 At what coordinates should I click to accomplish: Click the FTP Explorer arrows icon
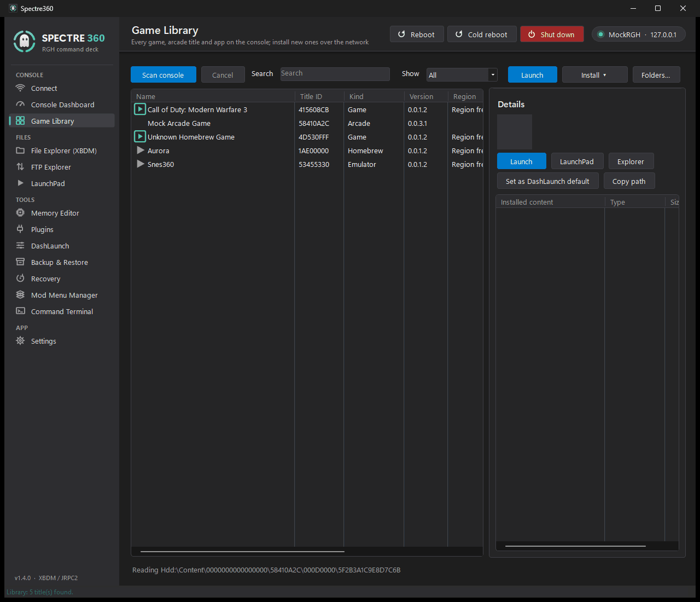[x=20, y=167]
